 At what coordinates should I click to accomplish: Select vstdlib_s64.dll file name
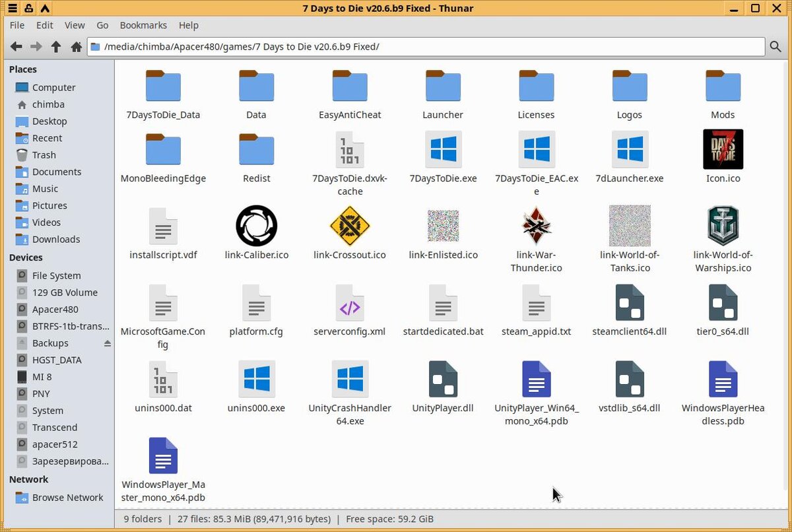click(x=630, y=408)
